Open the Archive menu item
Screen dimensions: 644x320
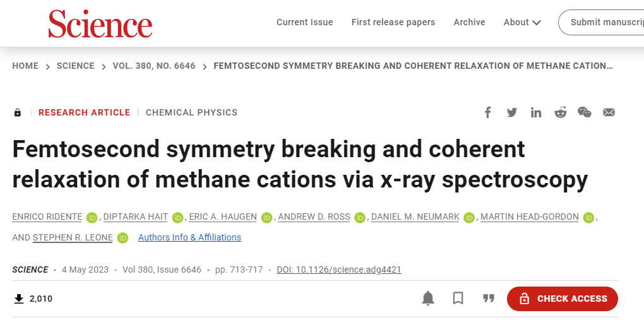pyautogui.click(x=470, y=22)
